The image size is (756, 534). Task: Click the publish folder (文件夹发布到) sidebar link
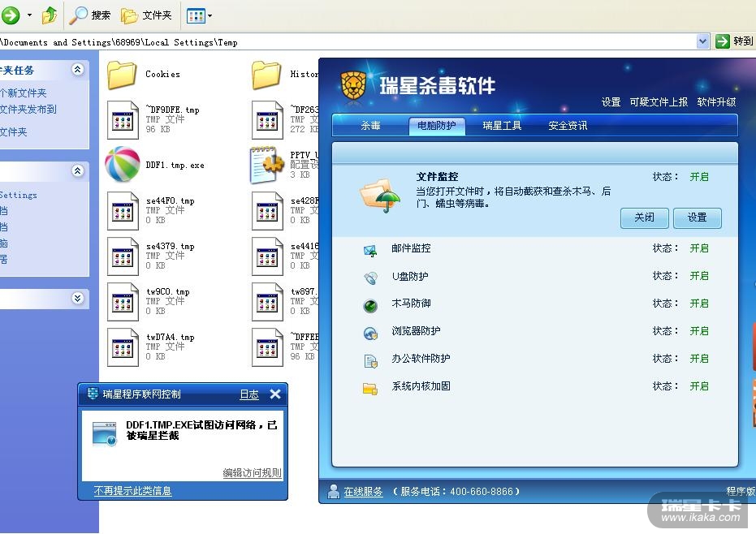[x=28, y=110]
